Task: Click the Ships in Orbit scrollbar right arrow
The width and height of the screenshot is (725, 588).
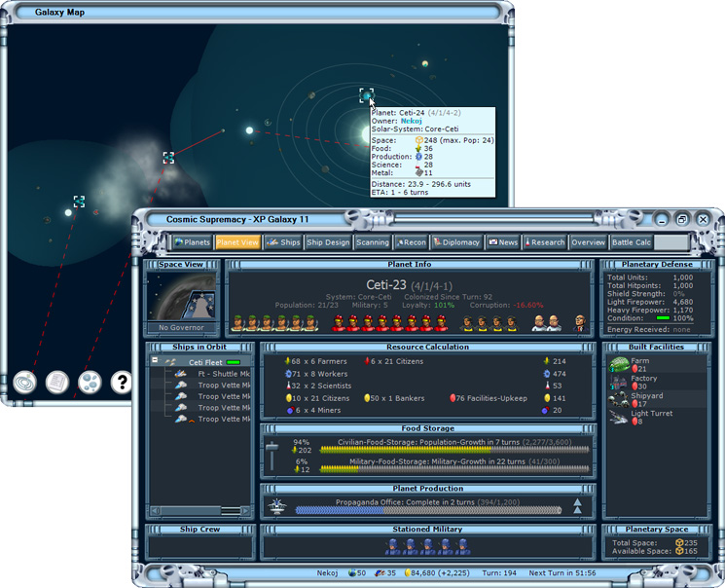Action: click(245, 511)
